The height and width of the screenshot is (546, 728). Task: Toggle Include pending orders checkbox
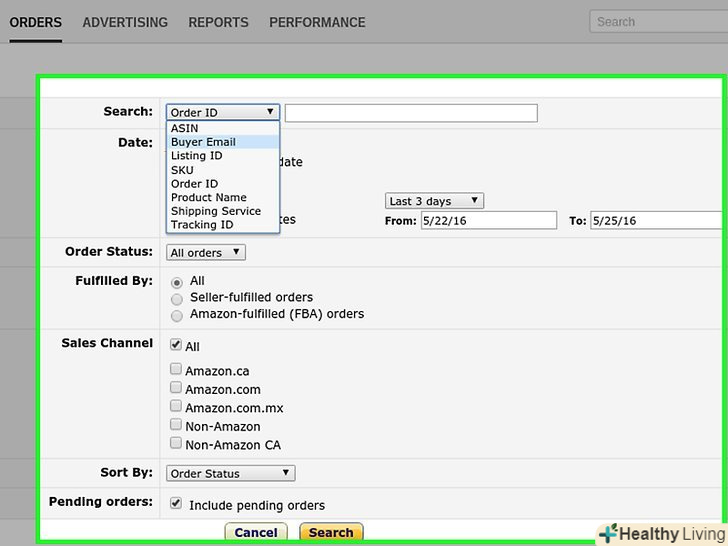coord(176,504)
